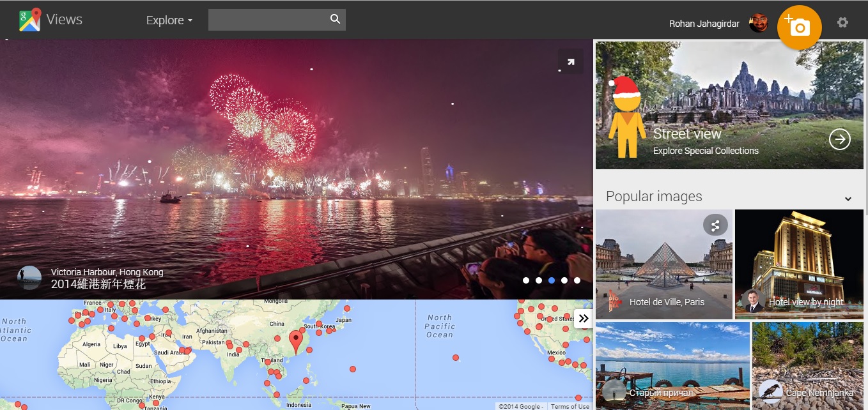The height and width of the screenshot is (410, 868).
Task: Open the 2014維港新年煙花 title
Action: click(98, 285)
